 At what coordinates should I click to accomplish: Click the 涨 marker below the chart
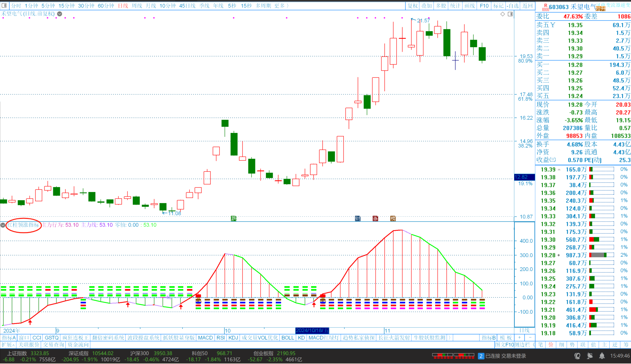[x=375, y=219]
